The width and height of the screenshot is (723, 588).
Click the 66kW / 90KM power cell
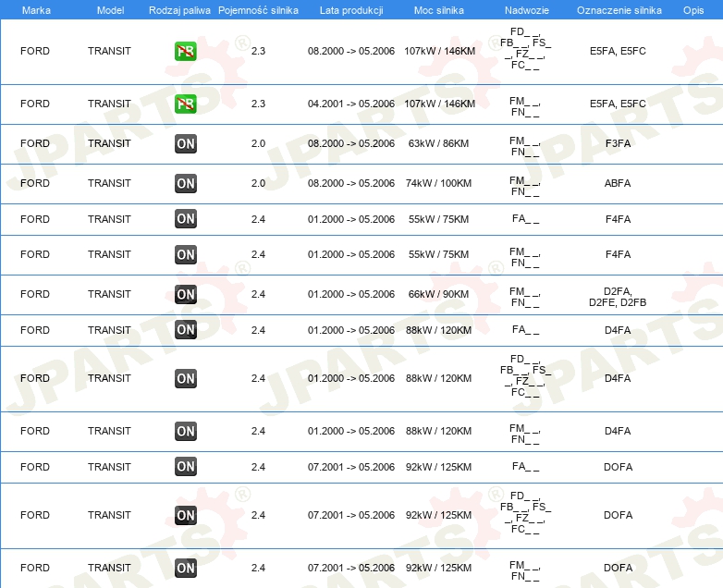pos(438,294)
